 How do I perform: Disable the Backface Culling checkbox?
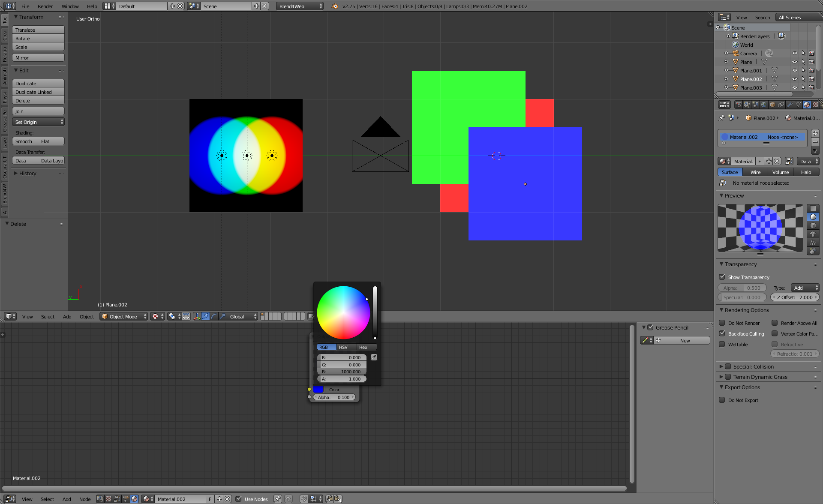(x=723, y=333)
